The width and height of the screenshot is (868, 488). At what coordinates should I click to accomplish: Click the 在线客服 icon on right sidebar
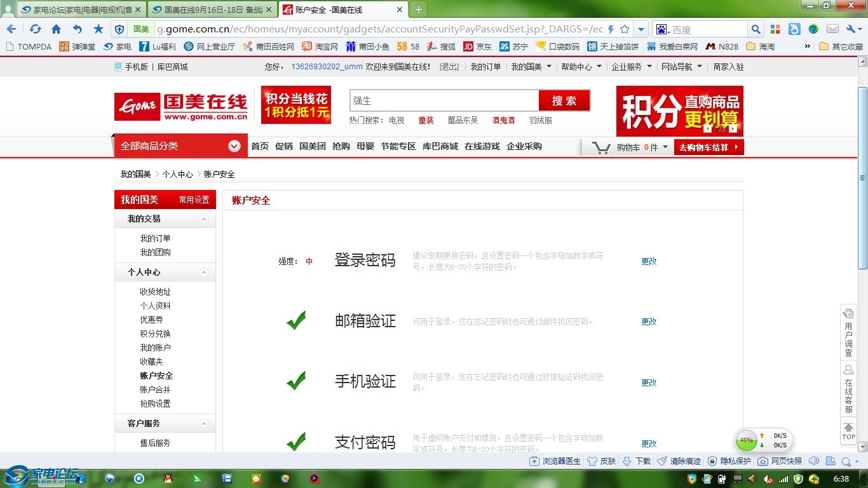point(848,370)
